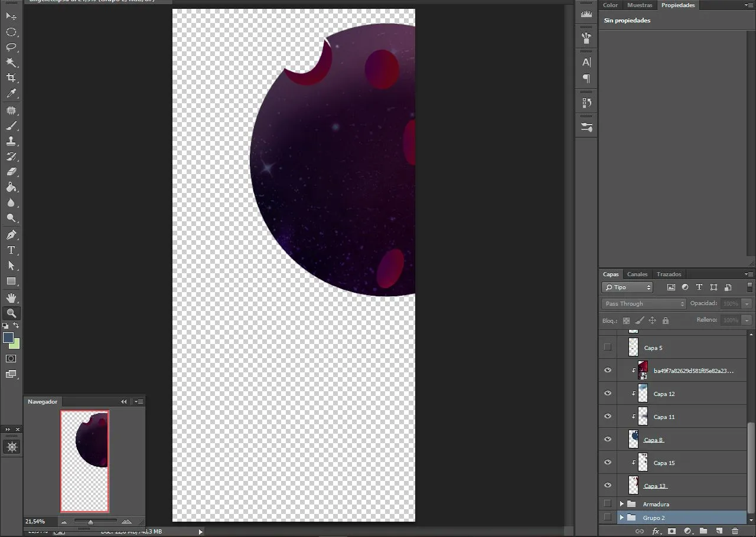Switch to the Canales tab

637,274
